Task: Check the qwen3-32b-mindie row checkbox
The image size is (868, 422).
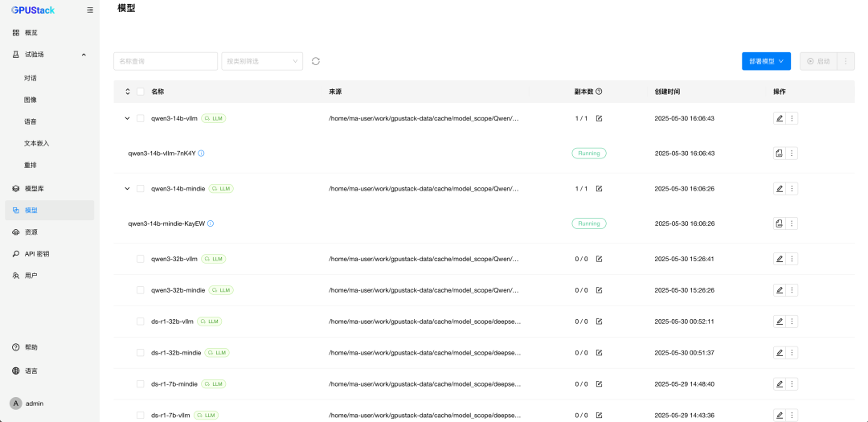Action: [x=141, y=290]
